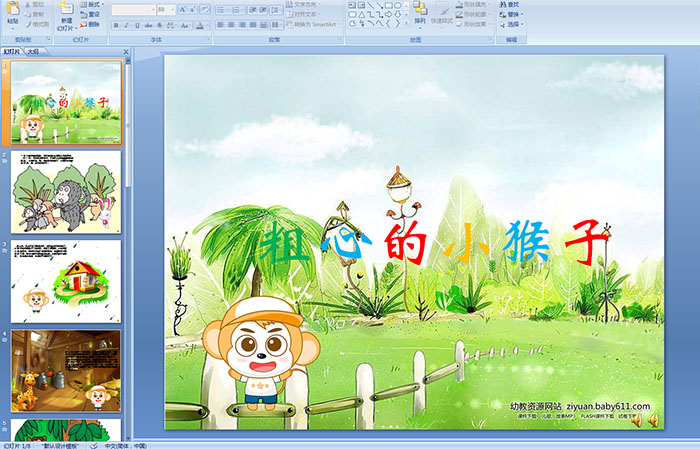Click the Replace (替换) button
This screenshot has height=449, width=700.
512,15
